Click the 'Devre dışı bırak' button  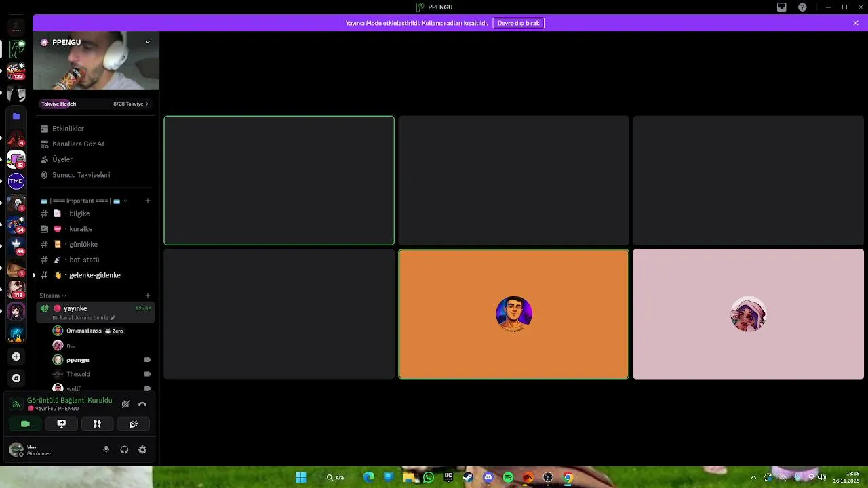(x=518, y=23)
